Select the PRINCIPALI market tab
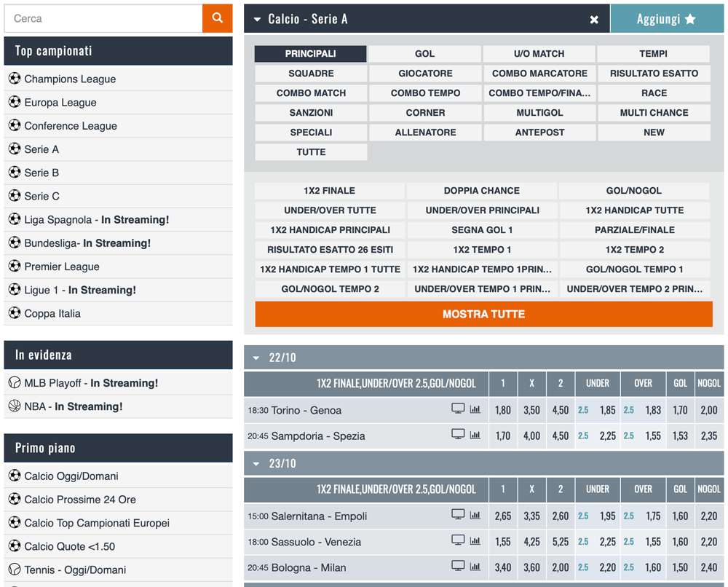This screenshot has width=728, height=587. (x=311, y=54)
